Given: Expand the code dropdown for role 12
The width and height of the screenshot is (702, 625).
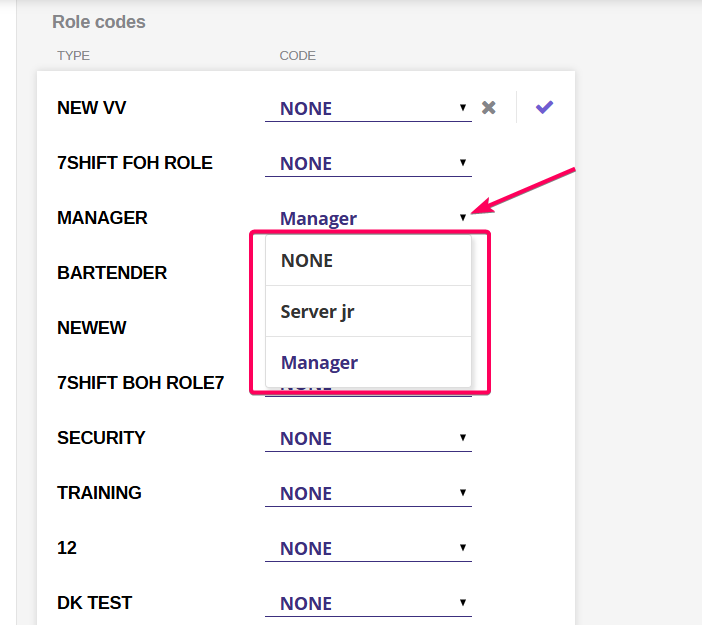Looking at the screenshot, I should point(367,548).
